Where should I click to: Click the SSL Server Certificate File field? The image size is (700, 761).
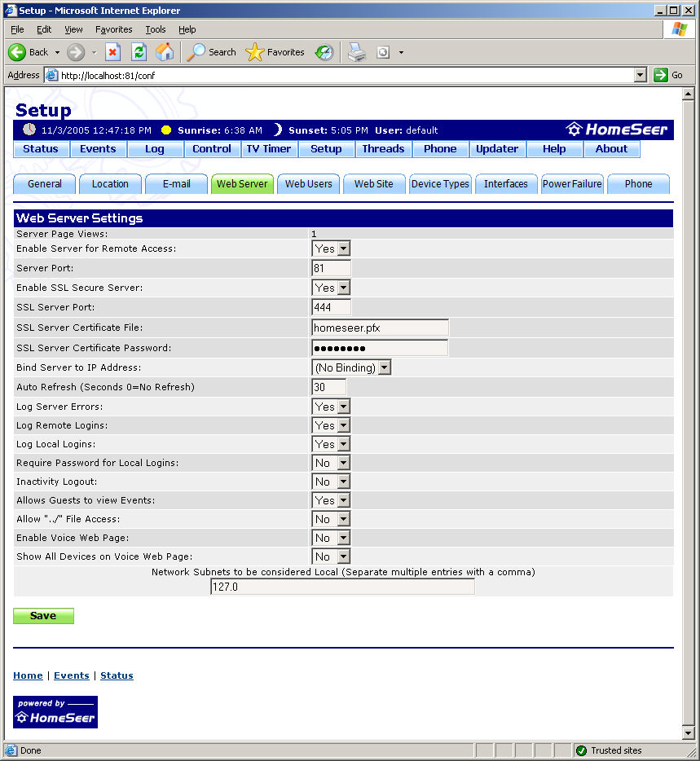[x=380, y=328]
